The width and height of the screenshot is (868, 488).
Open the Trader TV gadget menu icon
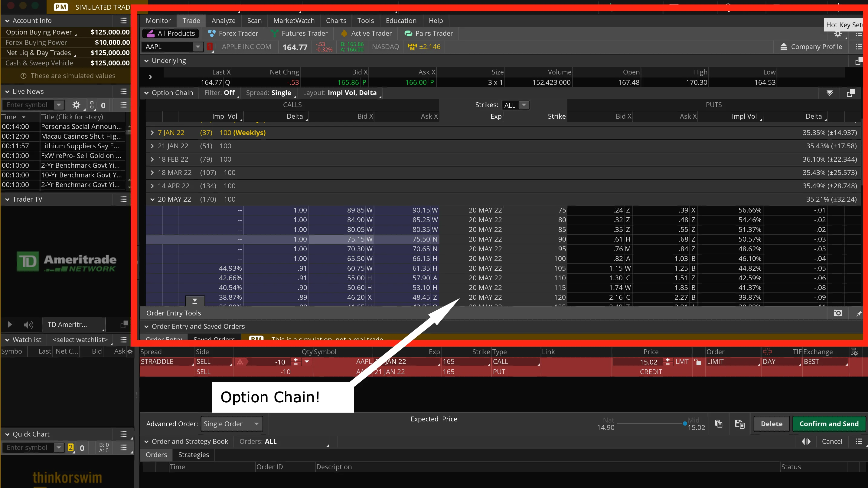123,199
